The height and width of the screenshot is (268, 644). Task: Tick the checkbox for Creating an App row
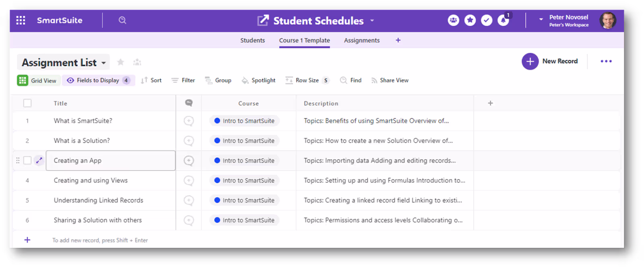click(27, 161)
